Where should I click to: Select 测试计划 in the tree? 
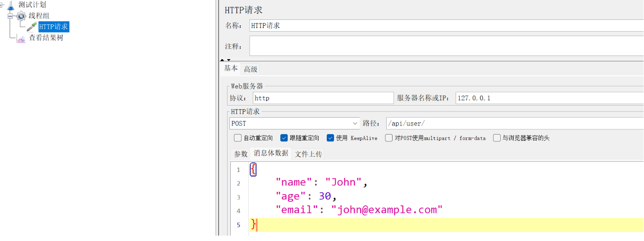click(x=32, y=5)
